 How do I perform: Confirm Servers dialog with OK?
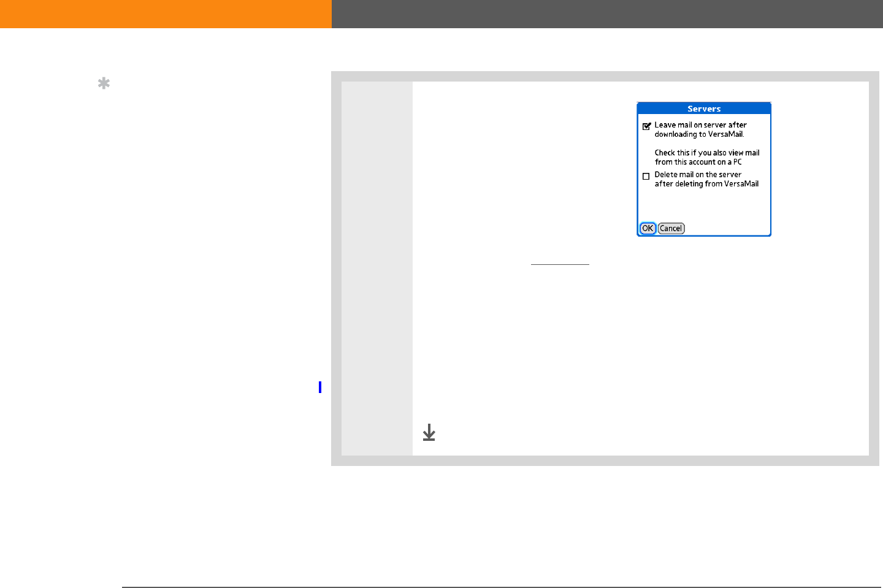click(x=648, y=228)
